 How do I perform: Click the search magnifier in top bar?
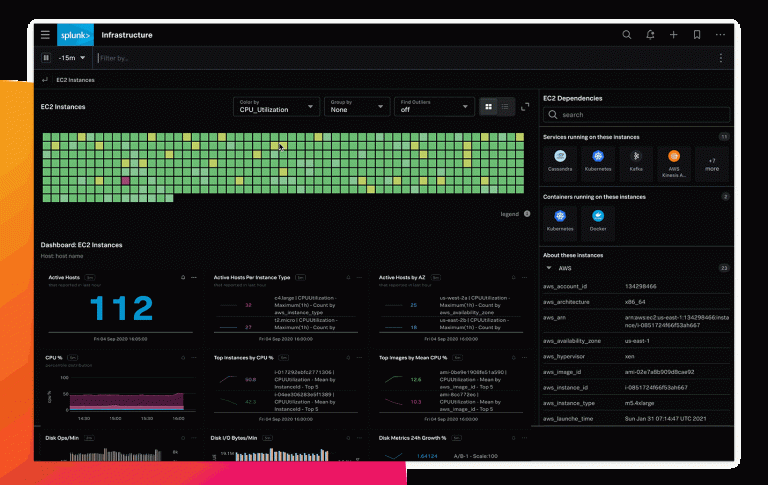point(626,35)
